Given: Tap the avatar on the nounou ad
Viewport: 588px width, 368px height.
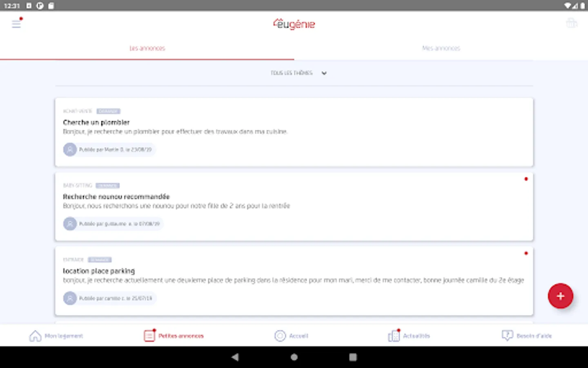Looking at the screenshot, I should pyautogui.click(x=70, y=224).
